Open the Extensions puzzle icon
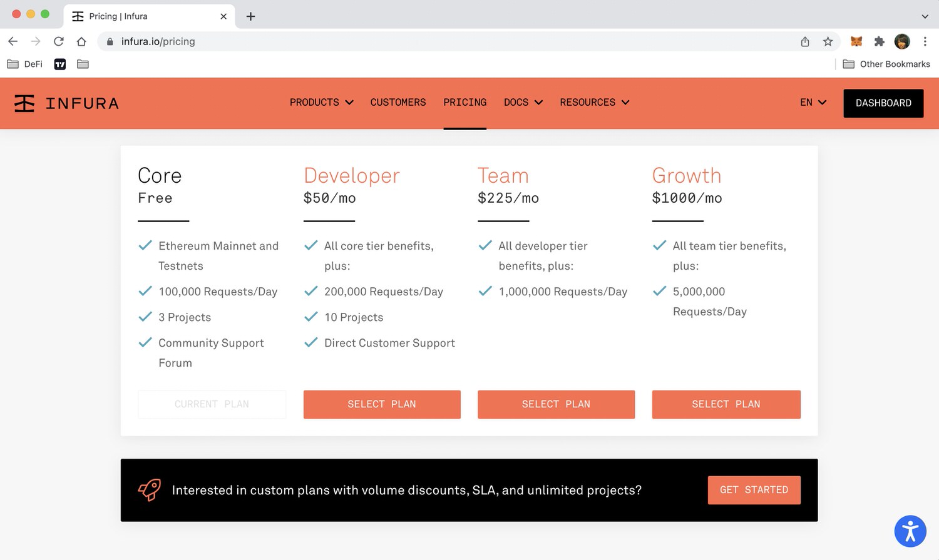The width and height of the screenshot is (939, 560). coord(880,41)
